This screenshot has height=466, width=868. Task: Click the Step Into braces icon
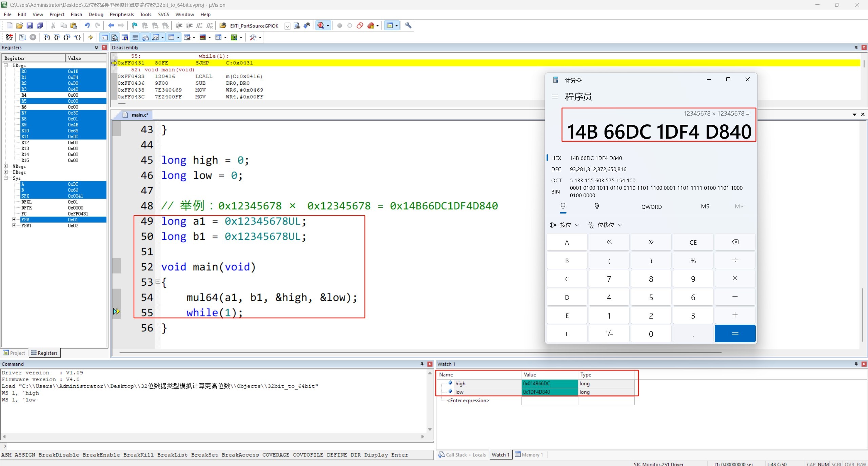pyautogui.click(x=47, y=37)
